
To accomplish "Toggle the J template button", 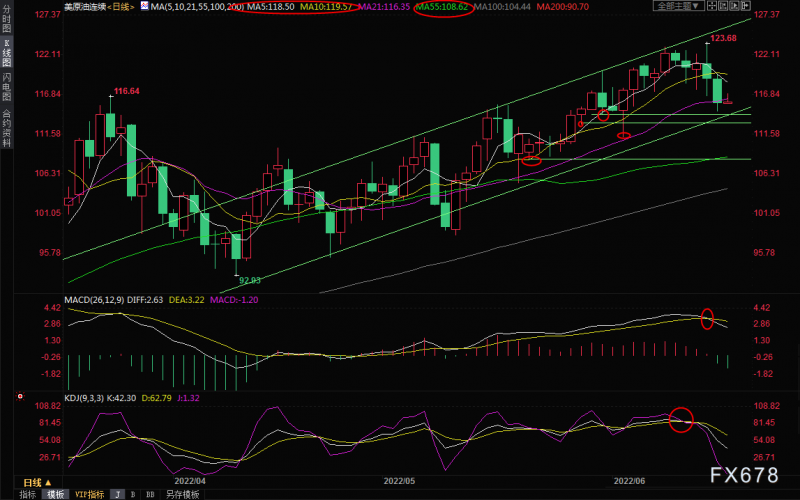I will pos(117,494).
